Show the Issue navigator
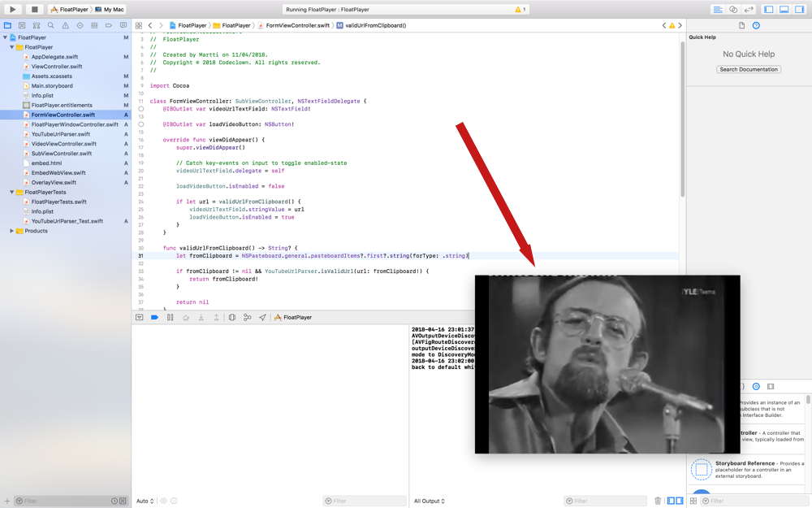This screenshot has width=812, height=508. [x=65, y=25]
